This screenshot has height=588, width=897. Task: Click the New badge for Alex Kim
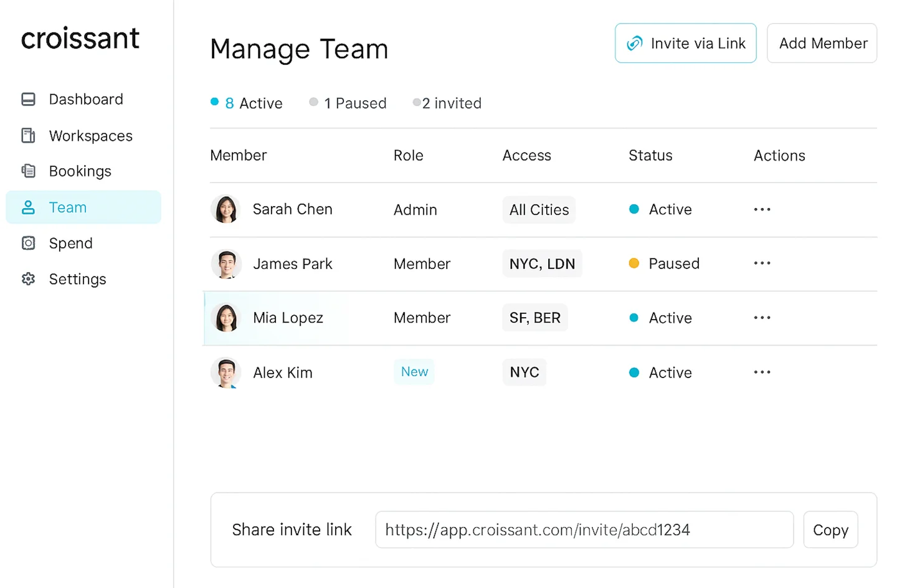pos(414,372)
